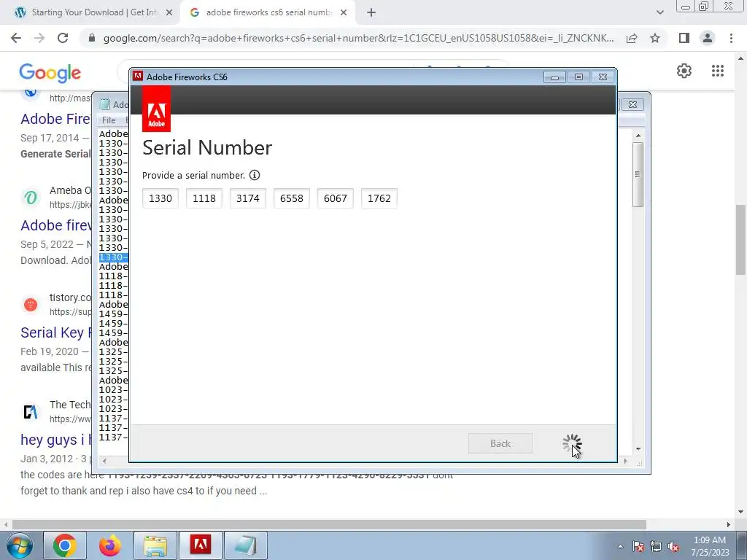Show hidden system tray icons
Image resolution: width=747 pixels, height=560 pixels.
[x=620, y=546]
